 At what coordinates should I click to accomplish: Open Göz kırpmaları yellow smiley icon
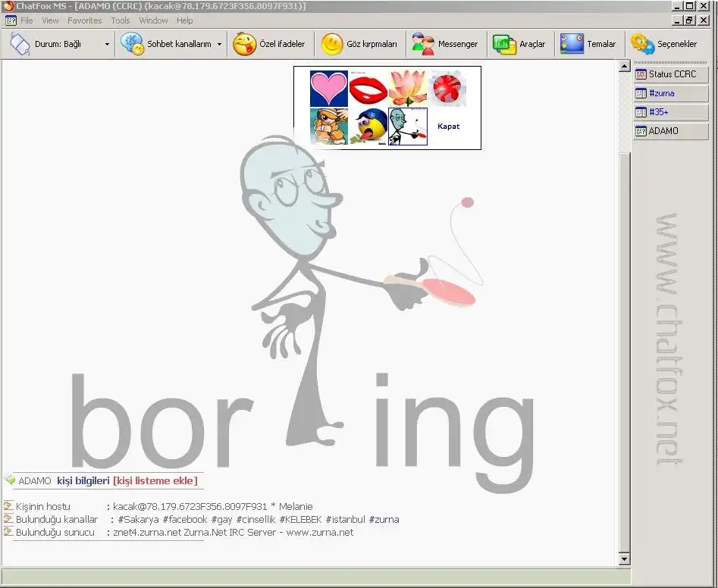point(332,44)
